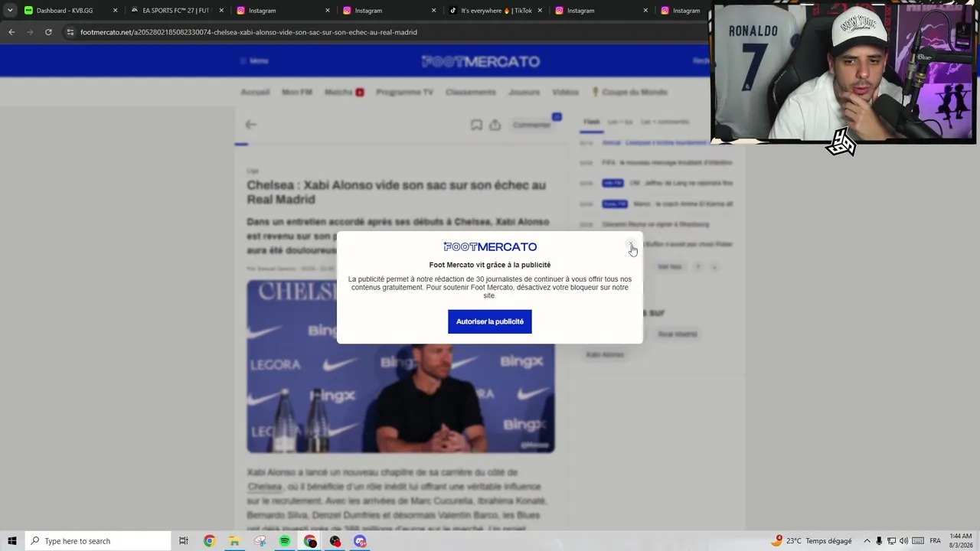Select the Flash tab in the sidebar
The width and height of the screenshot is (980, 551).
592,122
